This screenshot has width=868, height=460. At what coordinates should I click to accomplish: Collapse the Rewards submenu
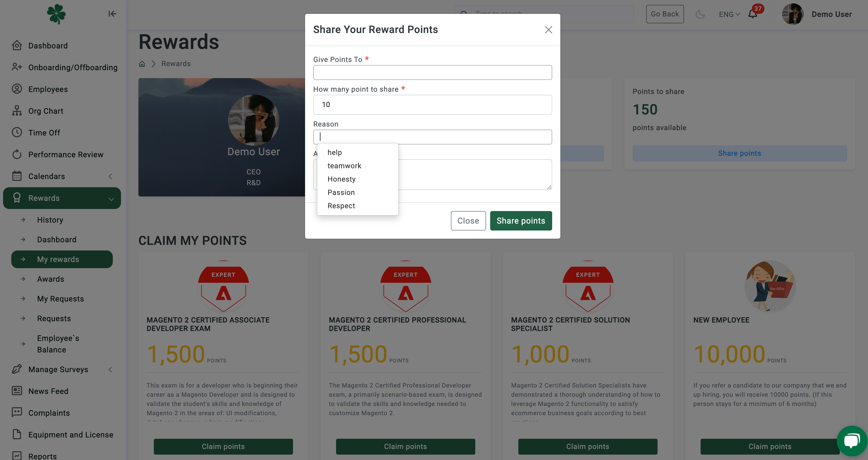111,199
